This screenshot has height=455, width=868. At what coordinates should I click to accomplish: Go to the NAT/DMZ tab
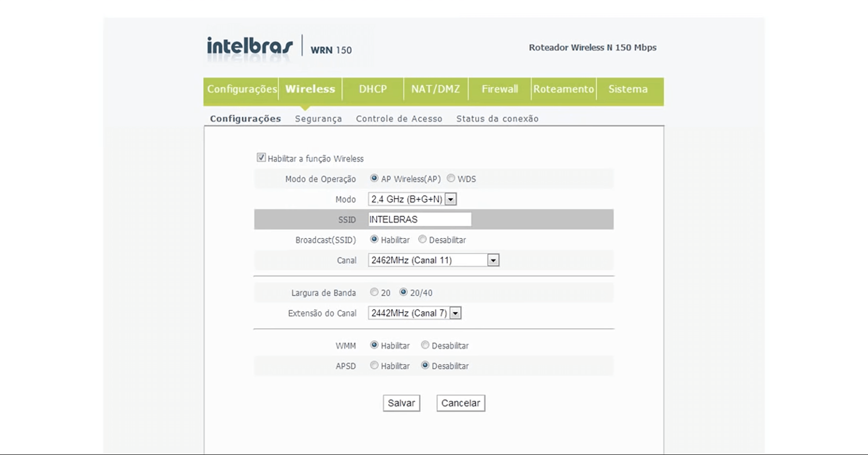pos(435,89)
